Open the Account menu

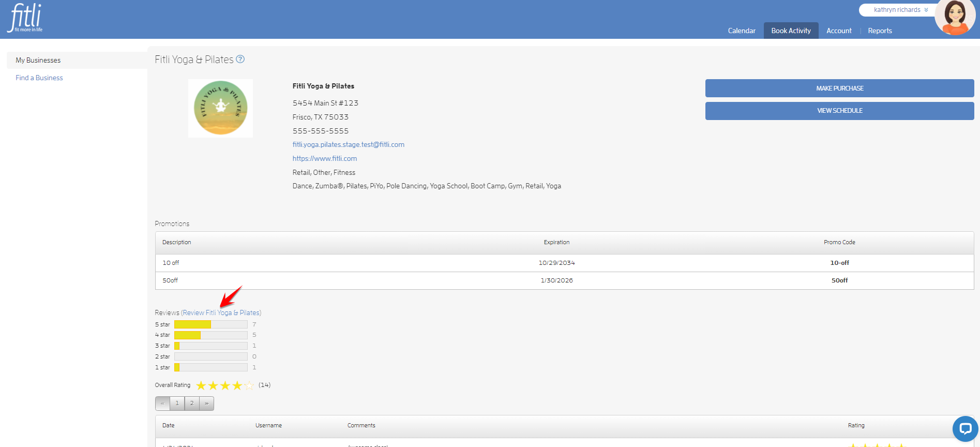tap(839, 31)
